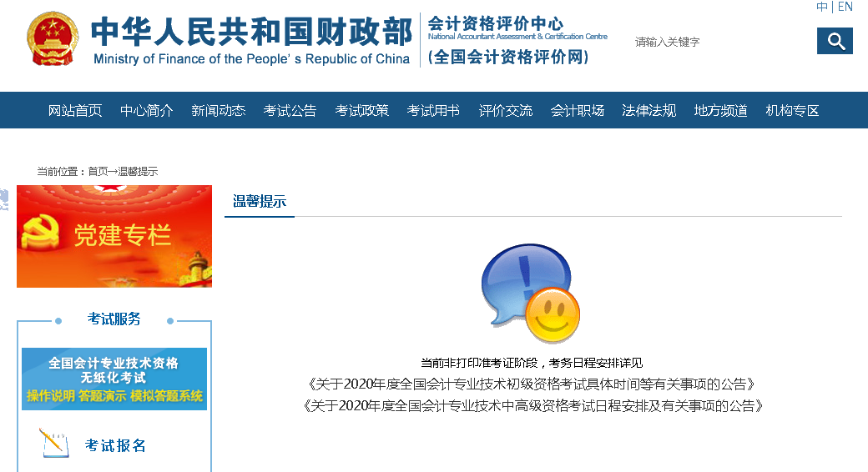Open the 2020 初级资格考试 announcement link
Image resolution: width=868 pixels, height=472 pixels.
[532, 384]
